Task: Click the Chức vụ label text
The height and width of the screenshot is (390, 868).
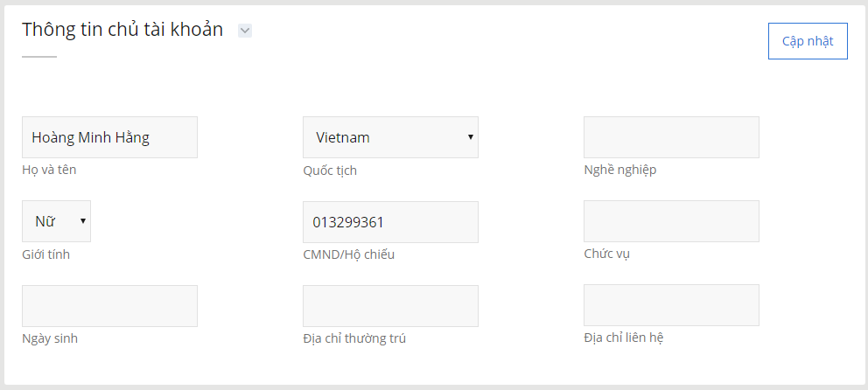Action: tap(606, 254)
